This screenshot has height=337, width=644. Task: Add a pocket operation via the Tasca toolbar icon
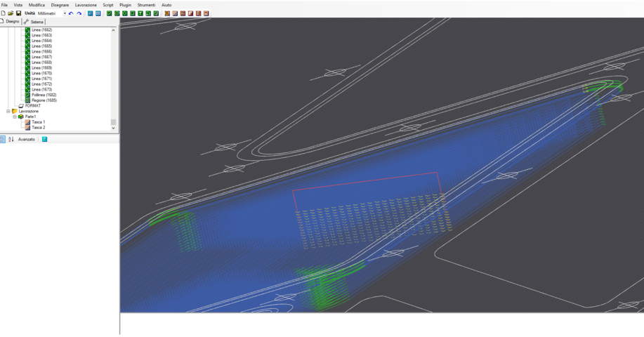(x=175, y=13)
